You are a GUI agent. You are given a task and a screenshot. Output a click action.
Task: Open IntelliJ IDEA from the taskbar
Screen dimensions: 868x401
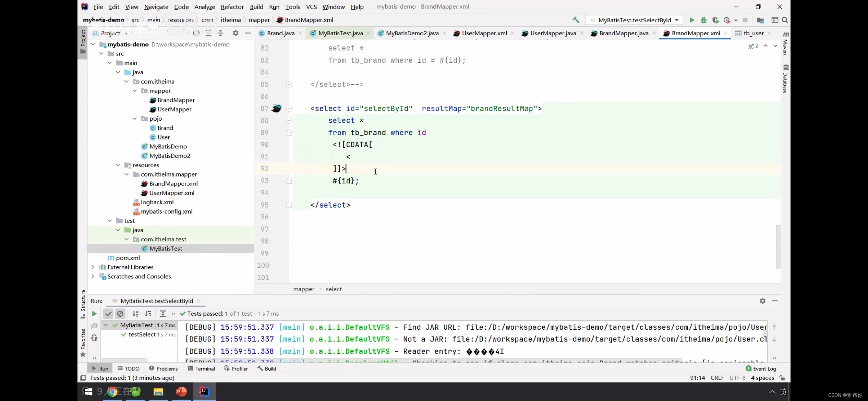tap(204, 391)
